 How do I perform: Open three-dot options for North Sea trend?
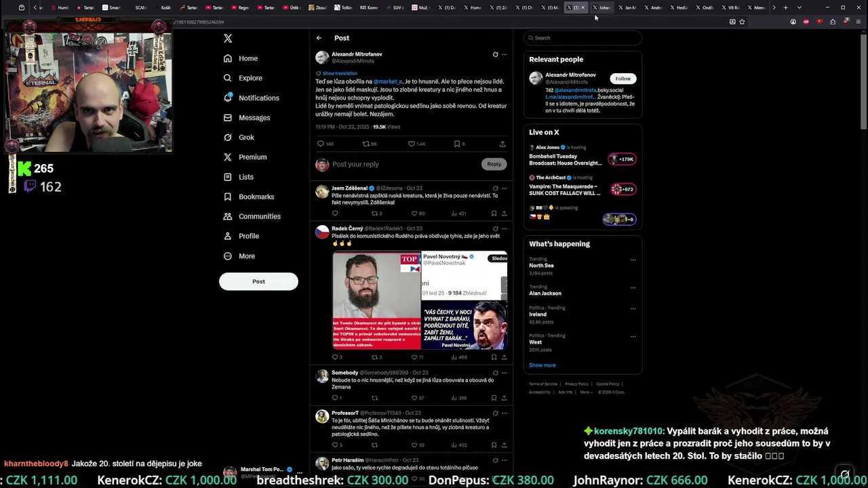(x=633, y=260)
